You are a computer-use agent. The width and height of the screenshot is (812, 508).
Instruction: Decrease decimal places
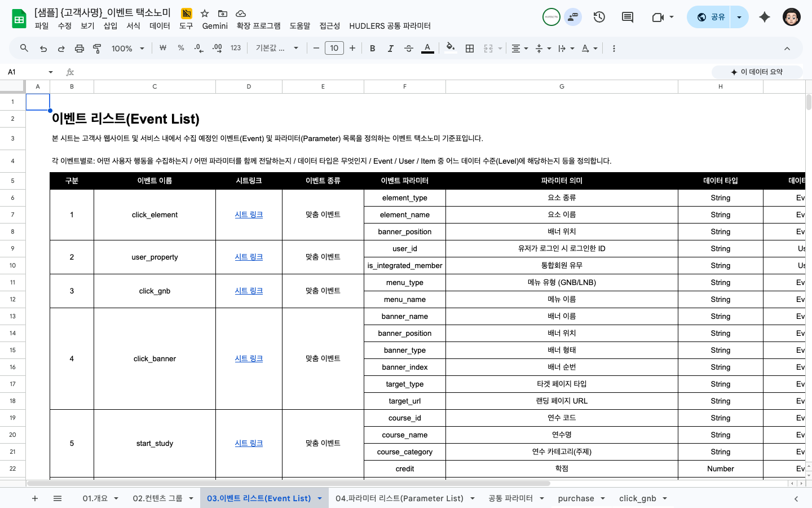click(x=198, y=49)
